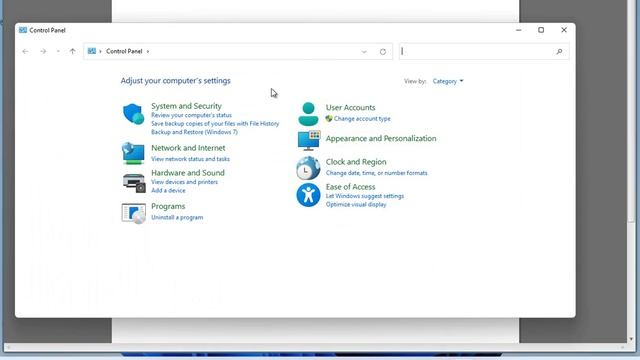640x360 pixels.
Task: Click Network and Internet heading link
Action: pyautogui.click(x=188, y=148)
